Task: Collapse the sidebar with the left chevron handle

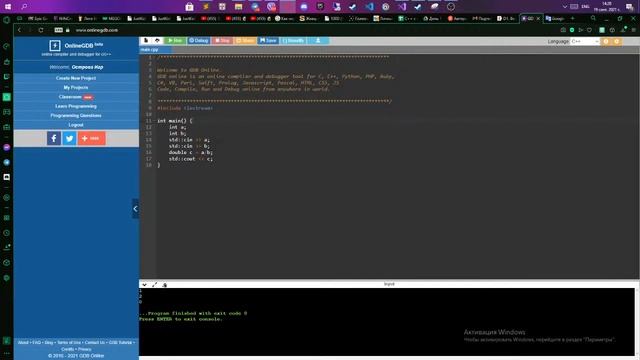Action: (x=135, y=209)
